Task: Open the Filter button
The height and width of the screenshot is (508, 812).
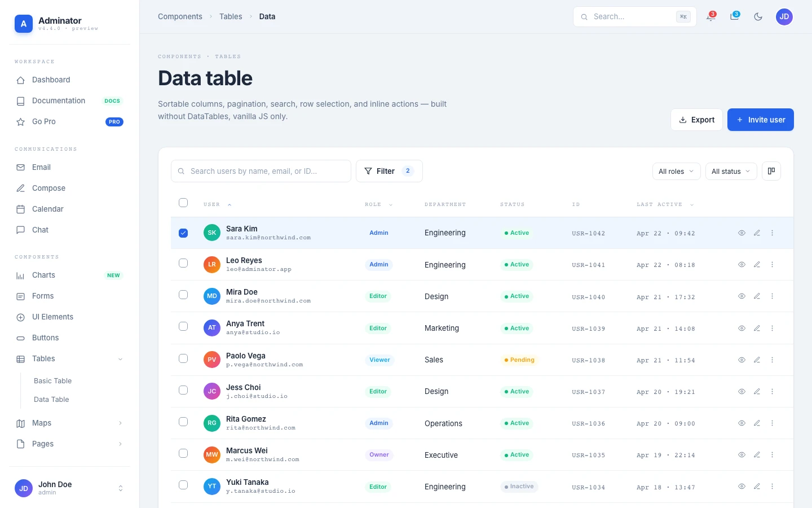Action: point(389,171)
